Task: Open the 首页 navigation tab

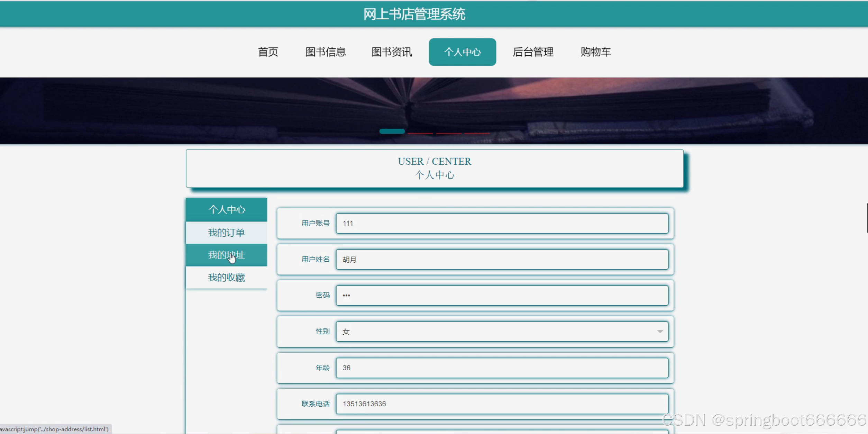Action: (x=268, y=52)
